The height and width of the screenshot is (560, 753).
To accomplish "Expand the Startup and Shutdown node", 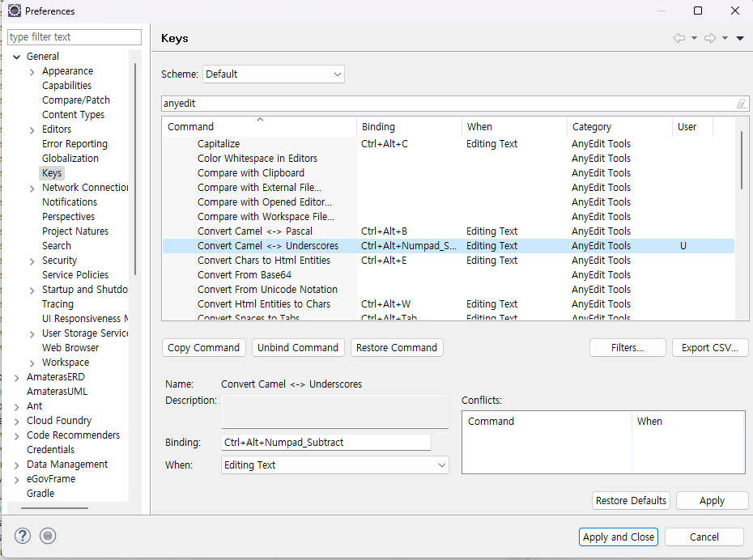I will [32, 291].
